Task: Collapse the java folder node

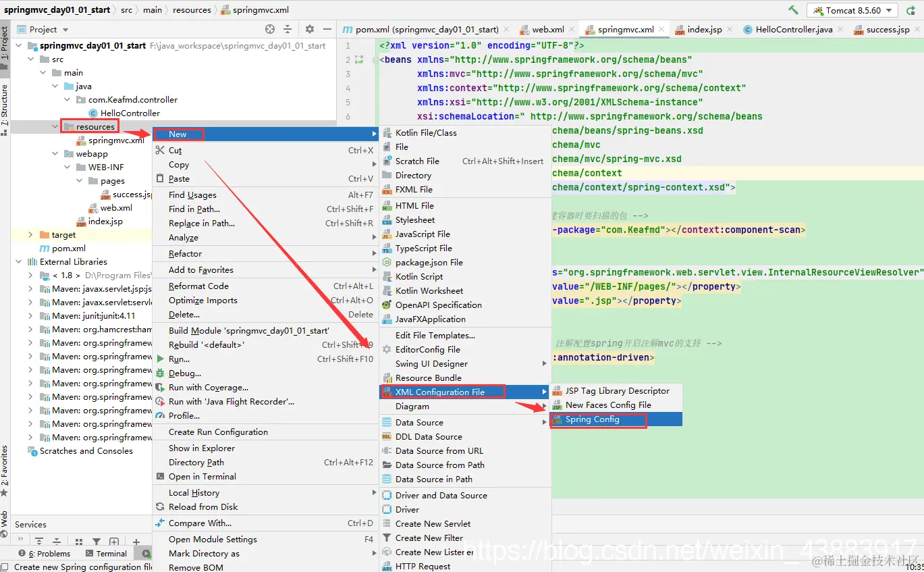Action: tap(55, 86)
